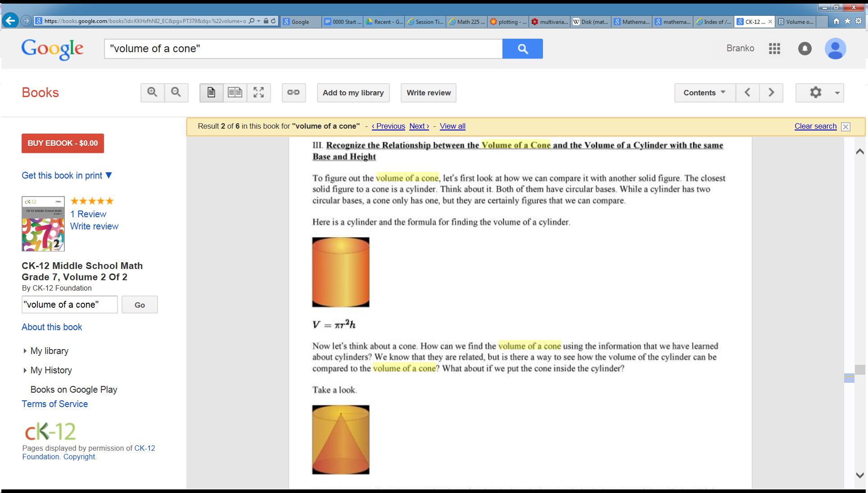This screenshot has height=493, width=868.
Task: Expand the My library section
Action: 49,351
